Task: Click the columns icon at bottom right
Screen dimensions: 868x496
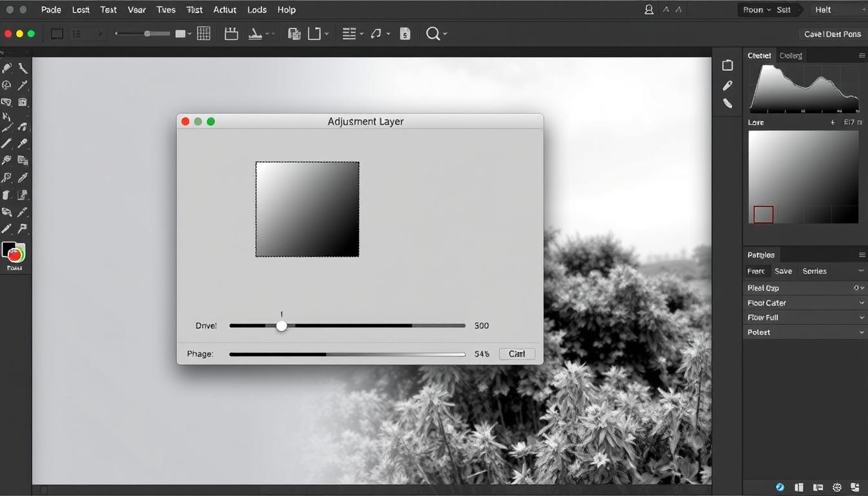Action: point(799,487)
